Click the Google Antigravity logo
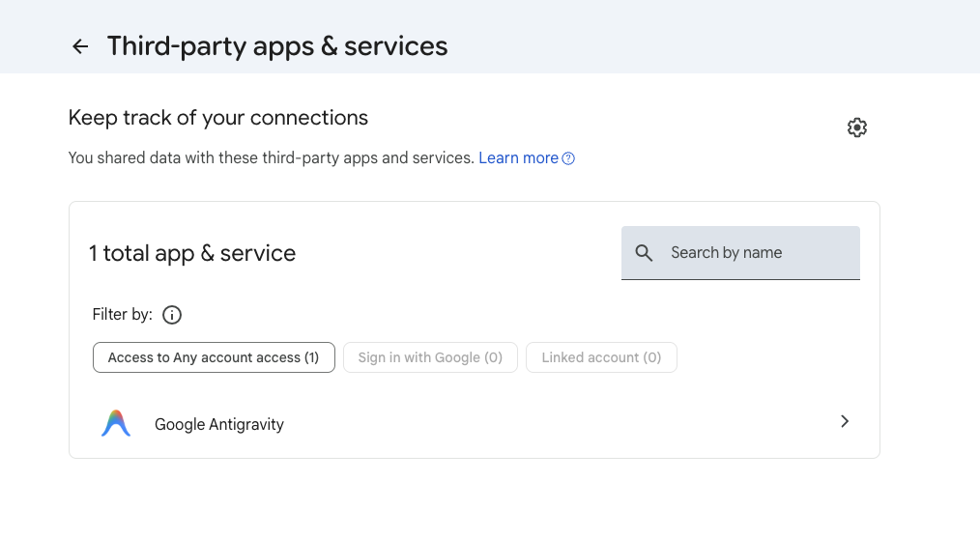The height and width of the screenshot is (538, 980). coord(116,423)
